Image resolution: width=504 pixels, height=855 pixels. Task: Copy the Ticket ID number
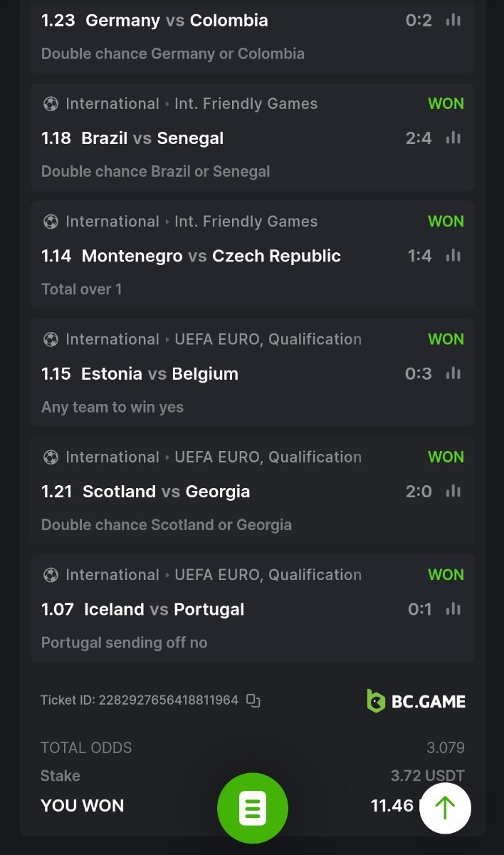coord(253,700)
